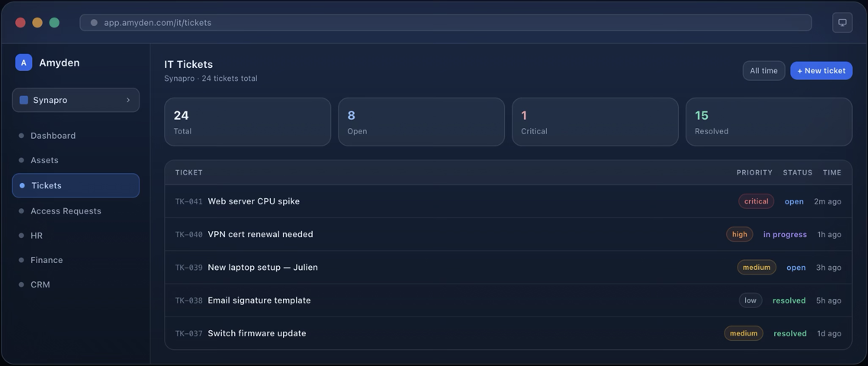Maximize window with green traffic light
The width and height of the screenshot is (868, 366).
[x=54, y=23]
